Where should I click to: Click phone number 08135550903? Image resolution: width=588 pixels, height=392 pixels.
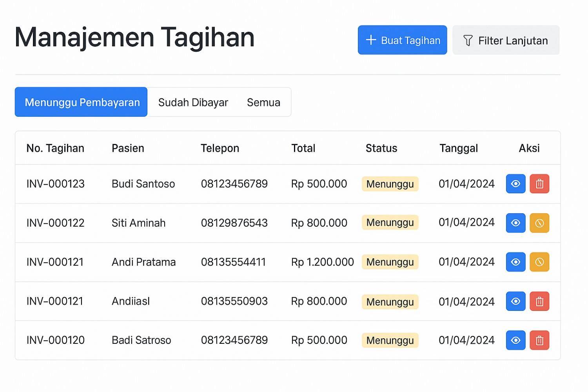234,301
